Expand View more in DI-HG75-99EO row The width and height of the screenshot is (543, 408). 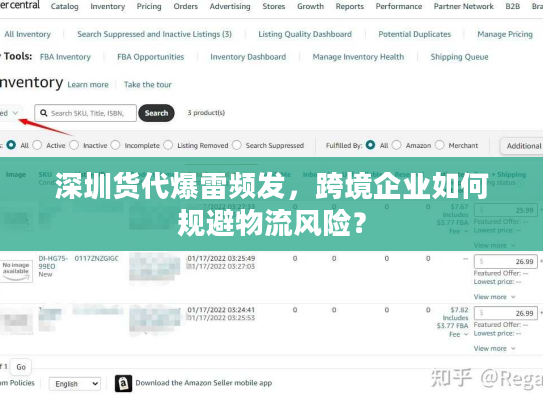pyautogui.click(x=495, y=297)
